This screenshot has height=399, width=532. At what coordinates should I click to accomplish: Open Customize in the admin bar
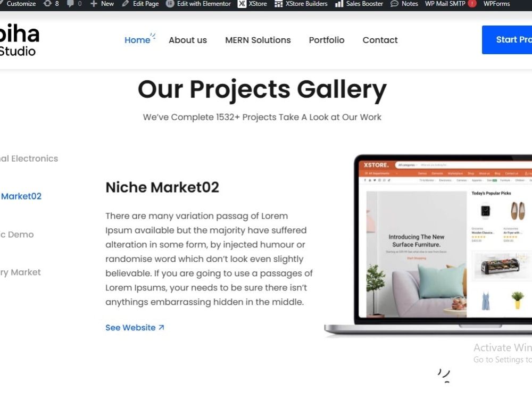(x=21, y=4)
